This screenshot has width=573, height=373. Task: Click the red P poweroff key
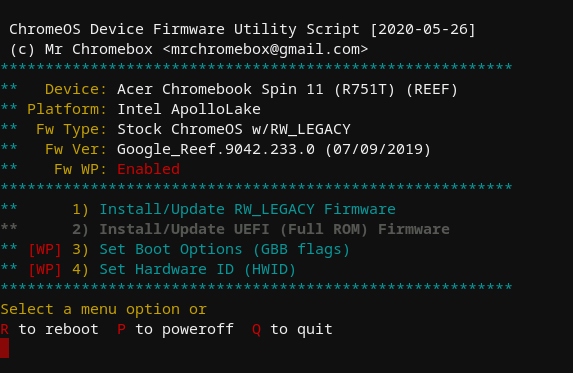click(122, 330)
